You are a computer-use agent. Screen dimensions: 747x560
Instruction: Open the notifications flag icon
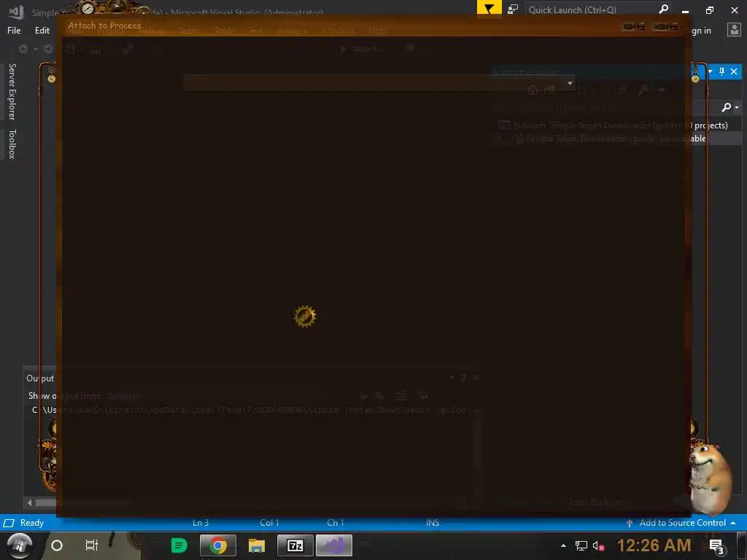489,9
